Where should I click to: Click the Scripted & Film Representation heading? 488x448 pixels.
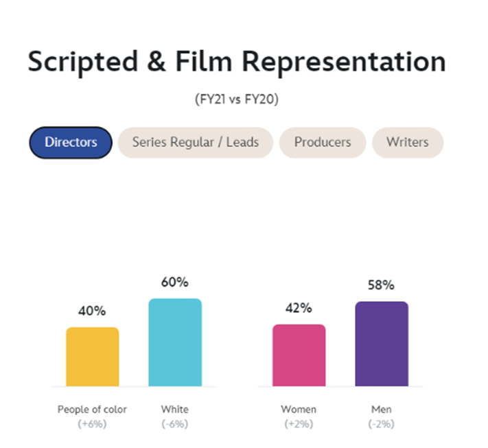point(237,62)
